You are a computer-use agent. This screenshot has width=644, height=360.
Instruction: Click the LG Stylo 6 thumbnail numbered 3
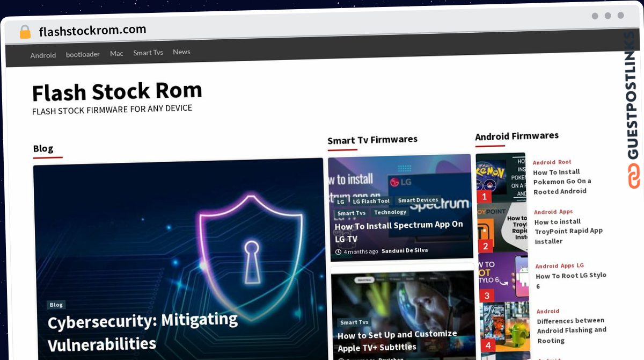[x=503, y=277]
